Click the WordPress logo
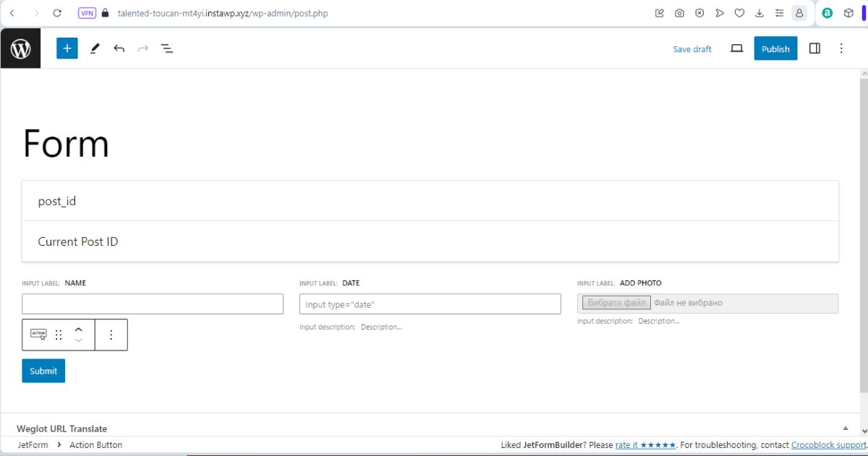868x456 pixels. tap(20, 48)
